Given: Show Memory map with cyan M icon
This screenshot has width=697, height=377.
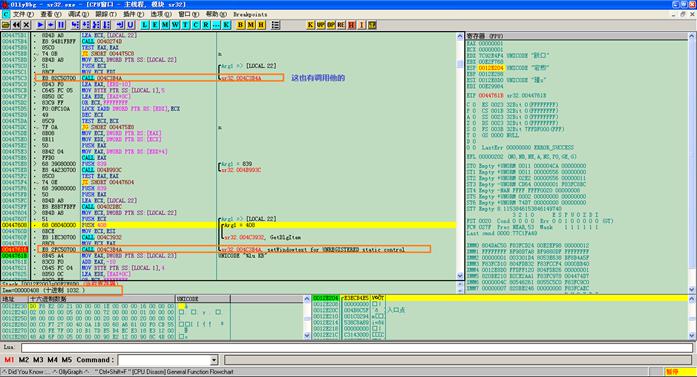Looking at the screenshot, I should point(165,25).
